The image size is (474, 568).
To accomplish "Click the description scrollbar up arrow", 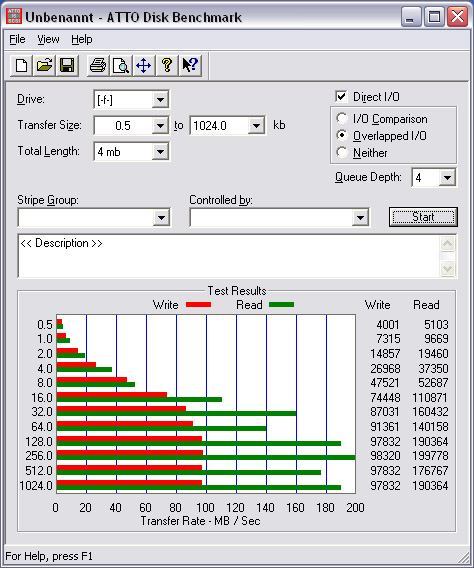I will 448,244.
